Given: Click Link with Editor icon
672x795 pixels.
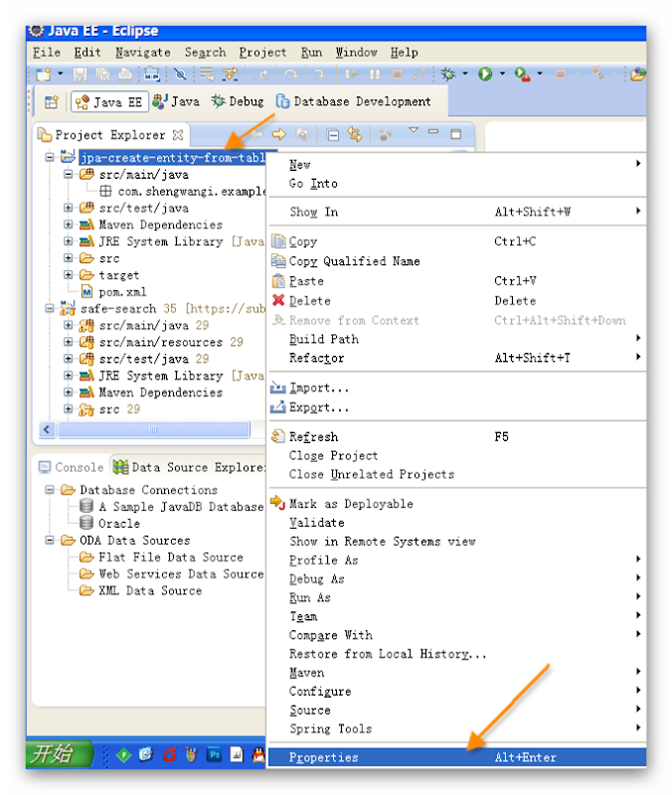Looking at the screenshot, I should (355, 134).
